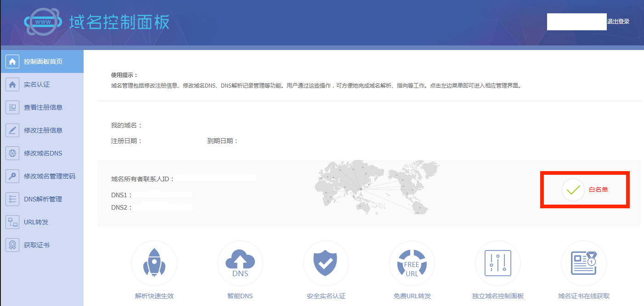Click the green checkmark whitelist icon
Image resolution: width=644 pixels, height=306 pixels.
point(573,189)
